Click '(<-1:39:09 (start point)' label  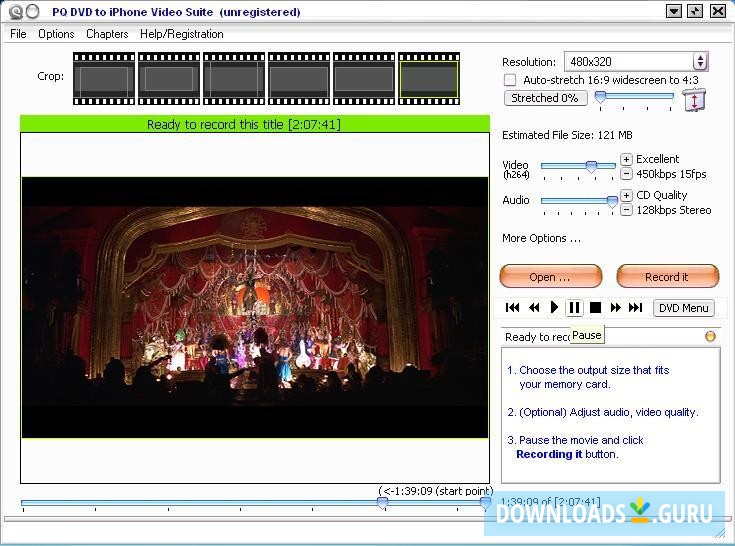click(435, 491)
